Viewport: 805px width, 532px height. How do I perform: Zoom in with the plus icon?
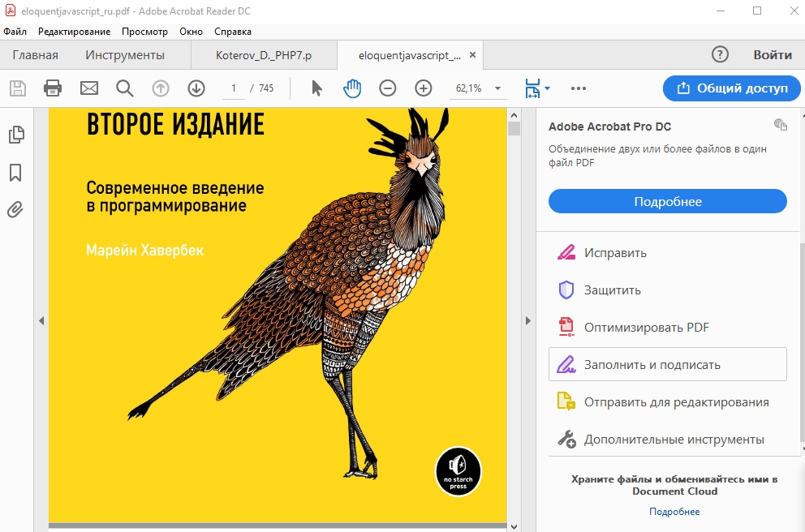pos(424,88)
